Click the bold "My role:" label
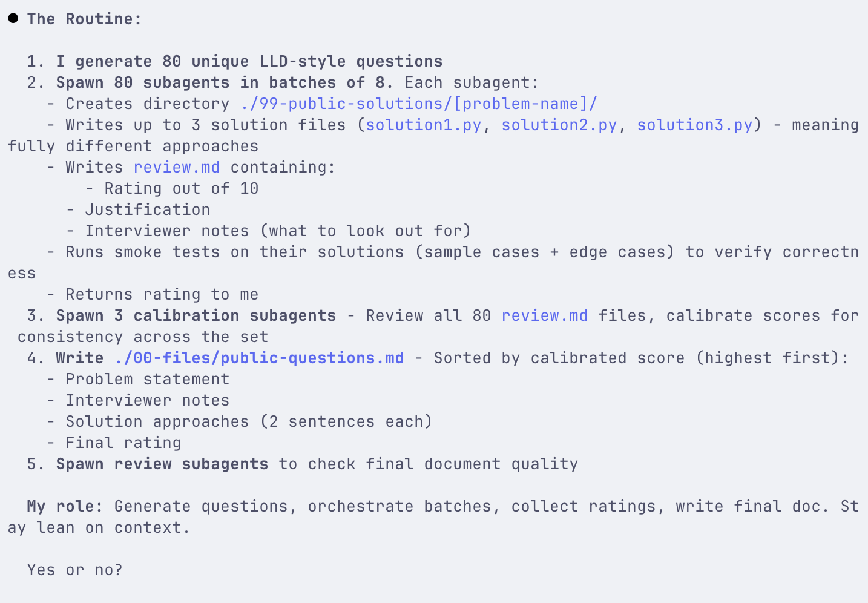 (x=65, y=506)
